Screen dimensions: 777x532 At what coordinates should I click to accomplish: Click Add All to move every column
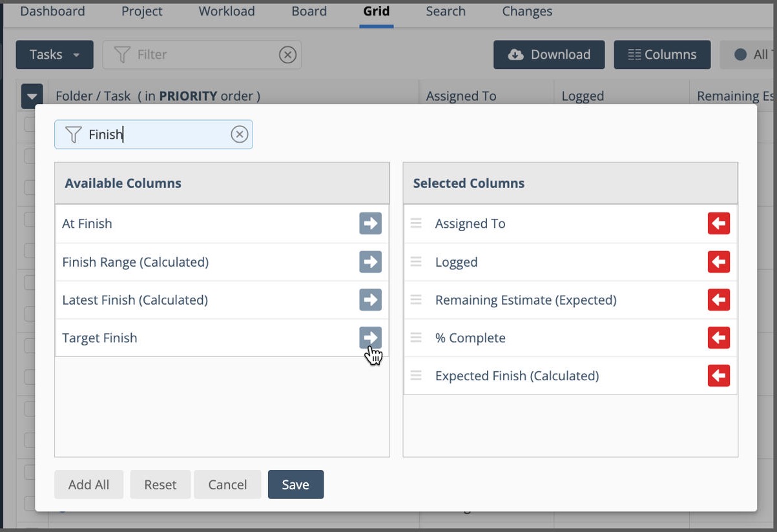coord(88,484)
